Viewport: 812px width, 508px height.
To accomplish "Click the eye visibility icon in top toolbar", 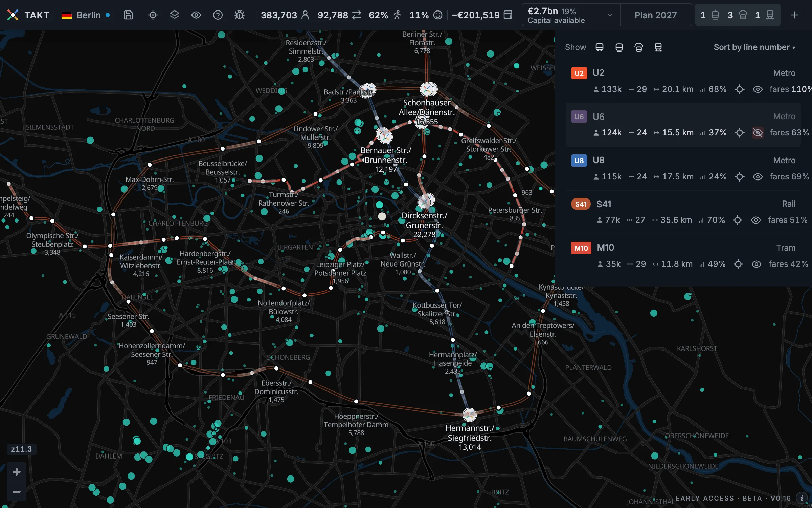I will 196,15.
